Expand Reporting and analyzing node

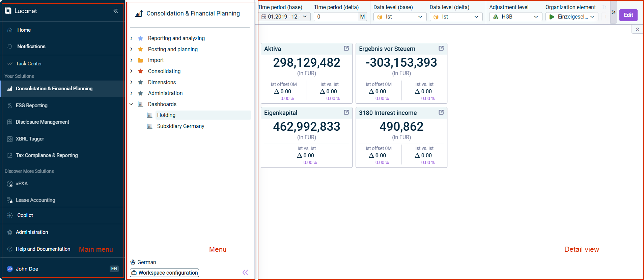132,38
